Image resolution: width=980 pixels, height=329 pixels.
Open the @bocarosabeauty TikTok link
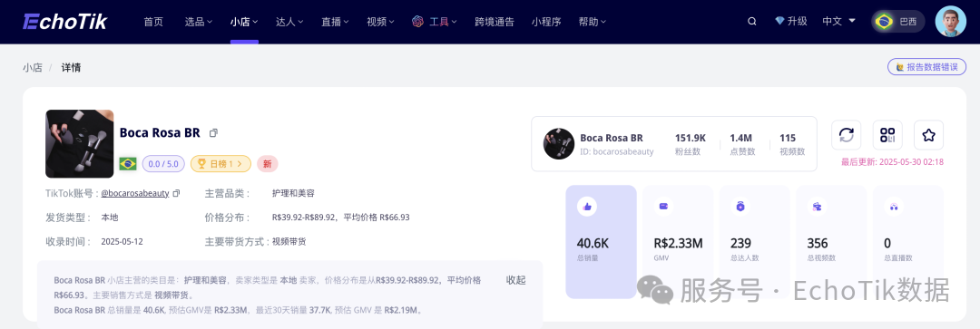point(135,194)
